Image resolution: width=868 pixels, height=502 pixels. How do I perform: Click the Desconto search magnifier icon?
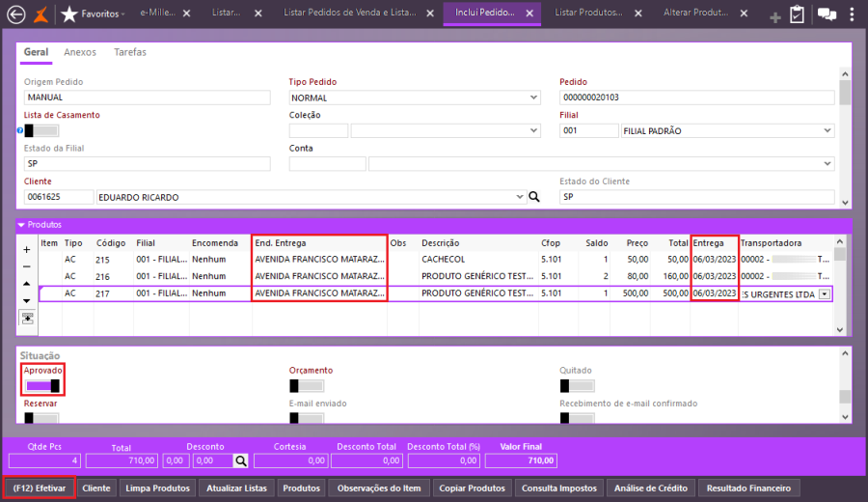241,460
